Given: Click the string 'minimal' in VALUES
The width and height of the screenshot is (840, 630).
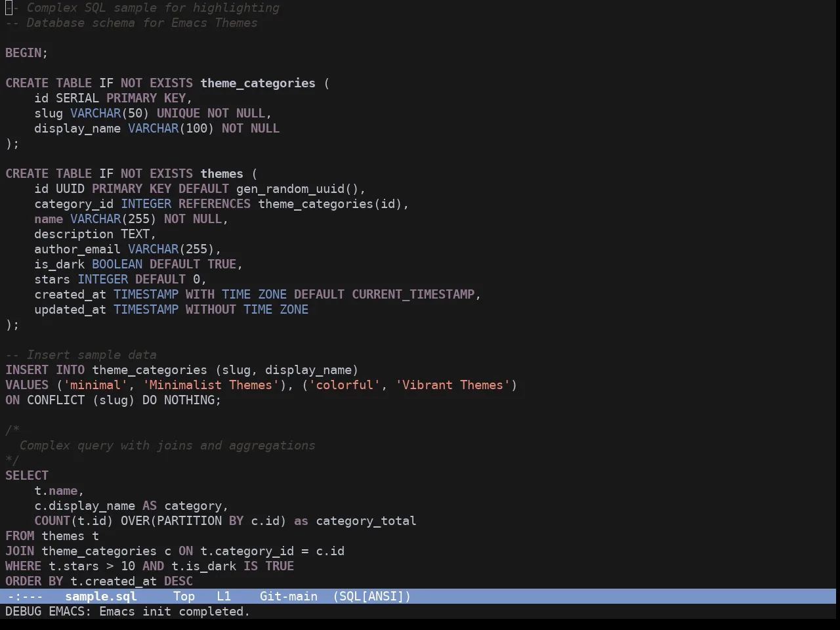Looking at the screenshot, I should click(95, 385).
